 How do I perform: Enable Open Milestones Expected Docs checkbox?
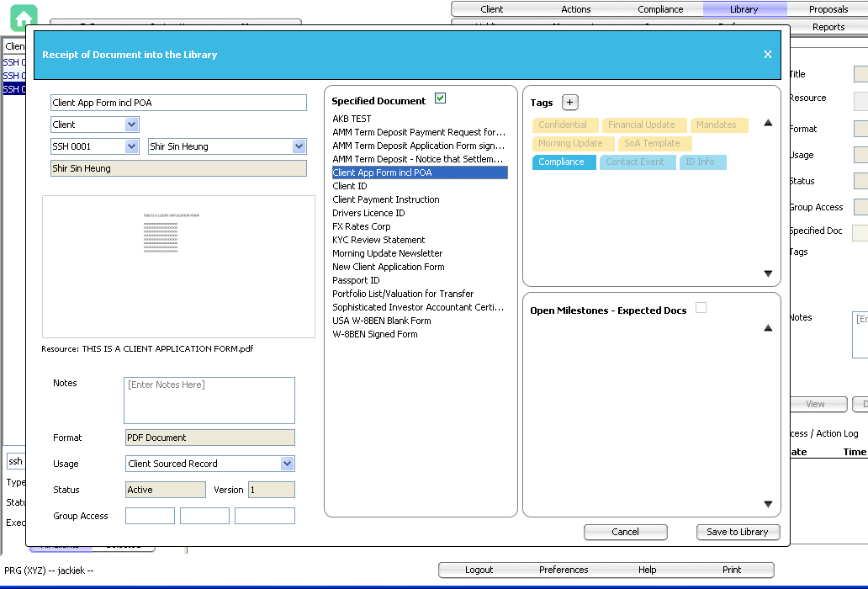(701, 309)
